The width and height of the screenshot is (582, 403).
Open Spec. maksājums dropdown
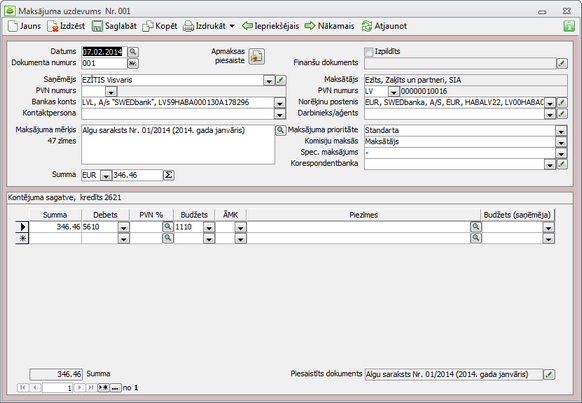[x=561, y=153]
